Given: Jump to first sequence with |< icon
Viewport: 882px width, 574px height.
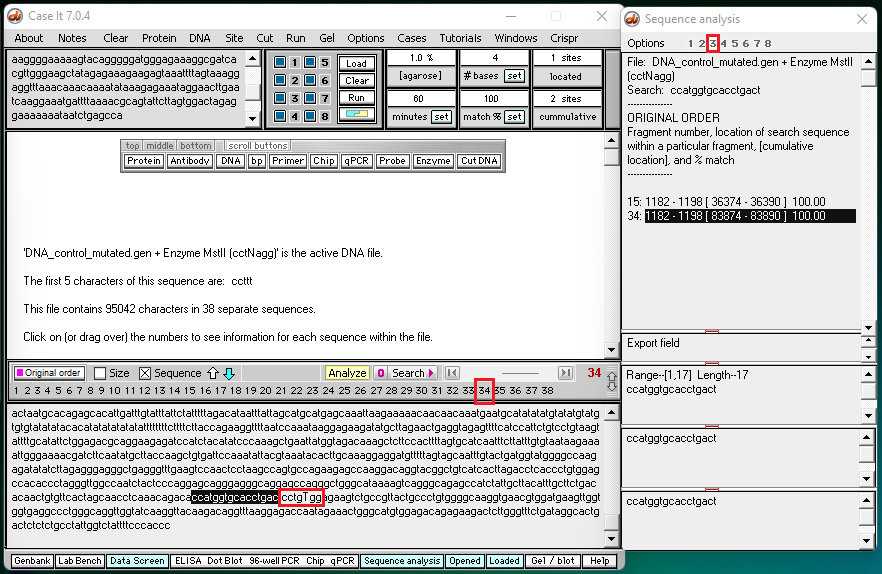Looking at the screenshot, I should pos(452,373).
